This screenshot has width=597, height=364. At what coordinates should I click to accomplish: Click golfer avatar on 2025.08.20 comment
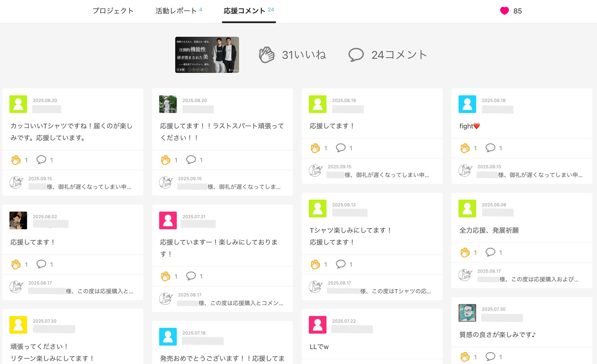click(x=168, y=104)
